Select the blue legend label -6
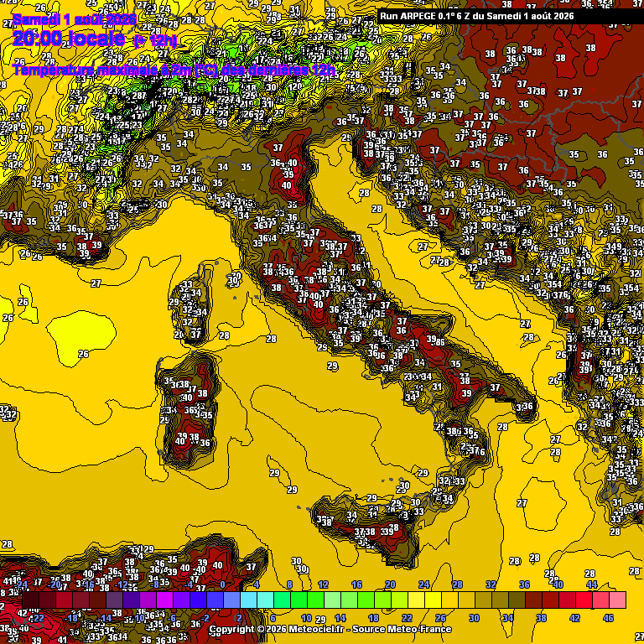Image resolution: width=644 pixels, height=644 pixels. [x=171, y=618]
